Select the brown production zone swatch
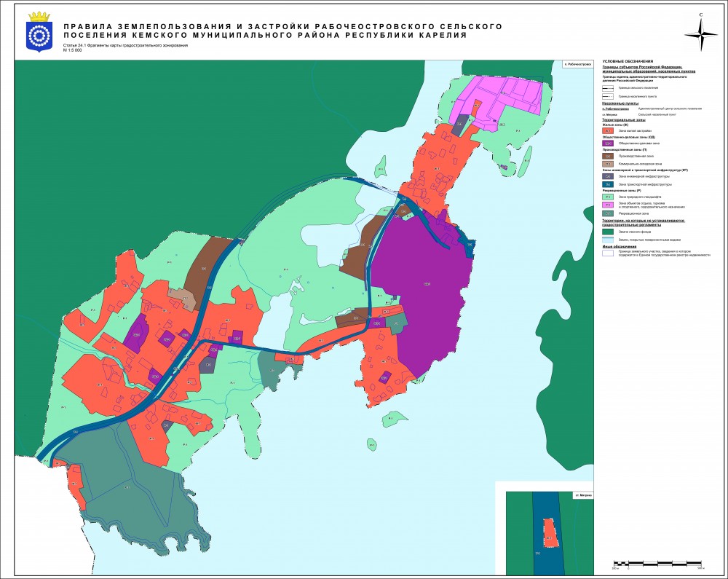 click(x=608, y=156)
